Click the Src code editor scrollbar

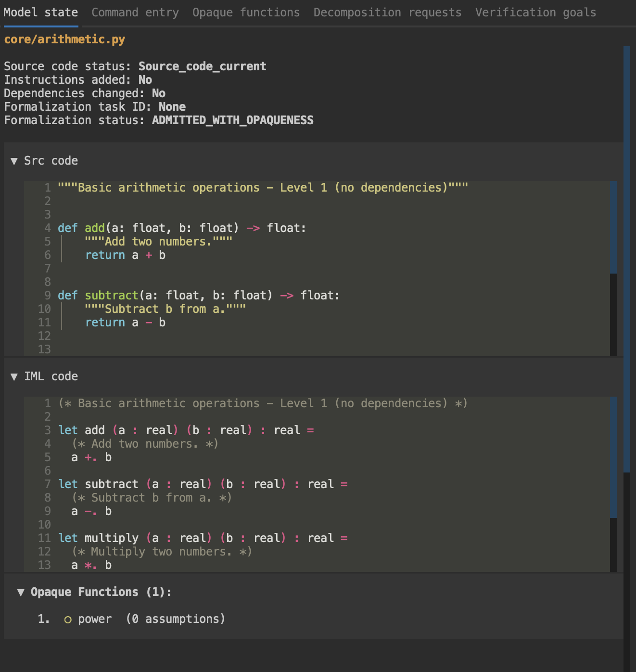pos(613,227)
